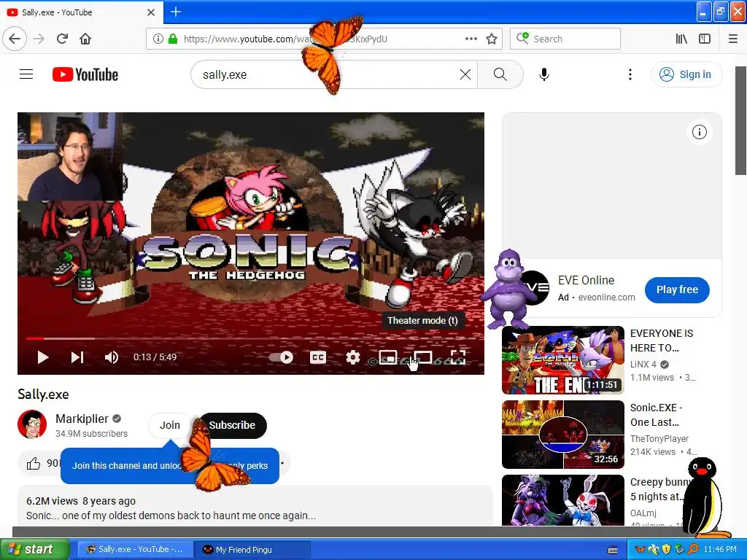Join the Markiplier channel
Viewport: 747px width, 560px height.
tap(169, 425)
